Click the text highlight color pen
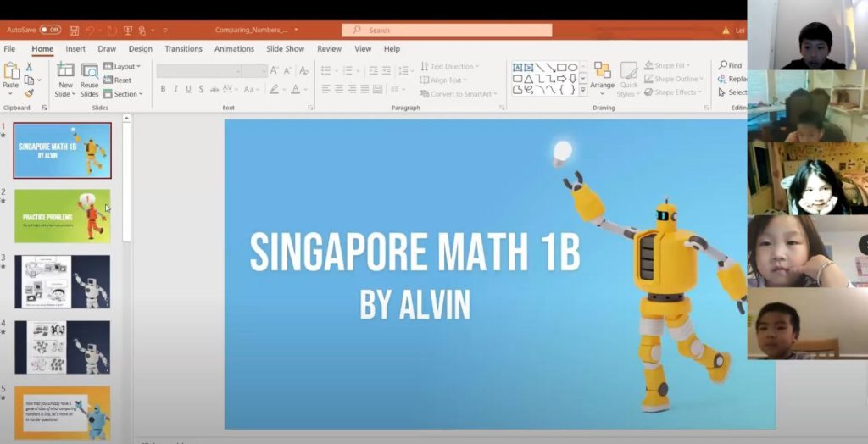Screen dimensions: 868x444 (x=274, y=89)
